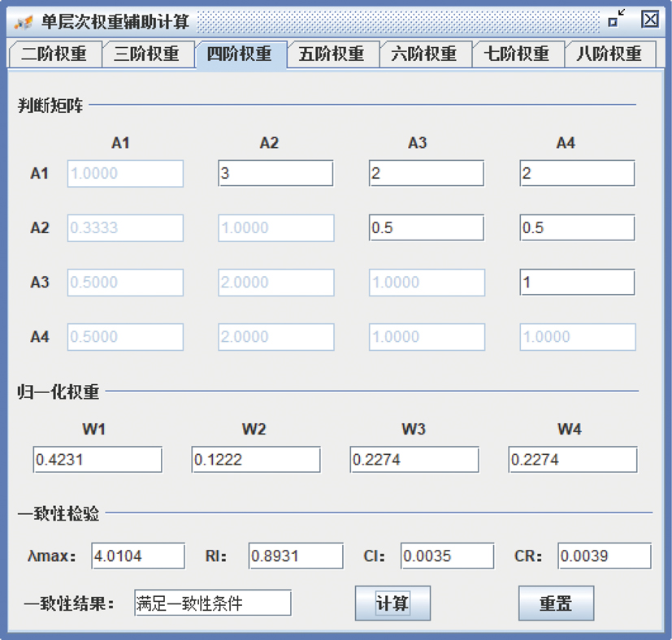Click disabled cell row A4 column A2
672x640 pixels.
coord(276,337)
